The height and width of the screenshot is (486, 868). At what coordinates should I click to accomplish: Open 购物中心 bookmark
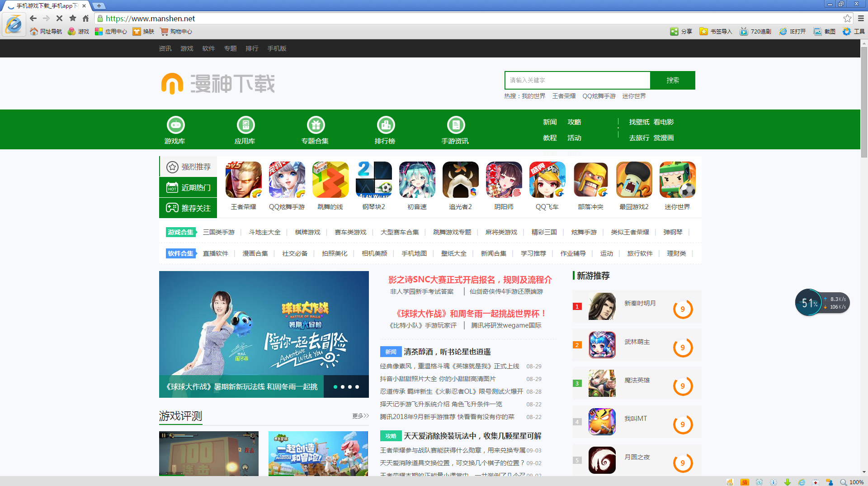point(176,31)
